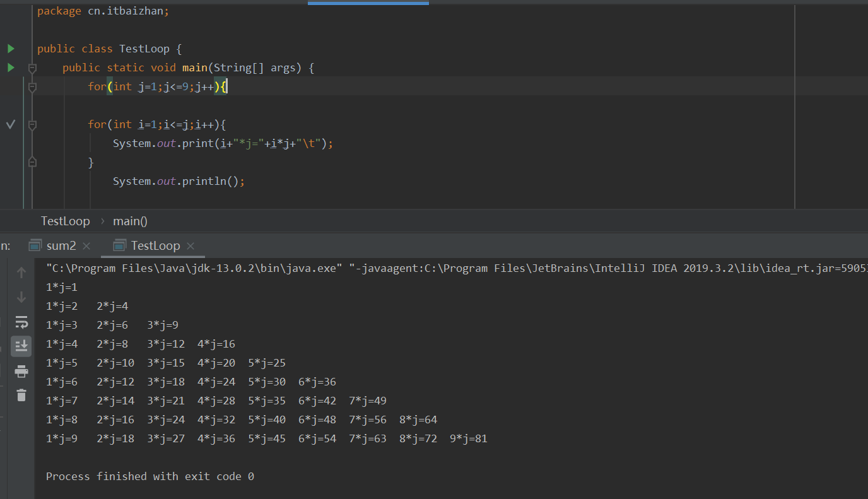The width and height of the screenshot is (868, 499).
Task: Click the print icon in the Run toolbar
Action: (21, 371)
